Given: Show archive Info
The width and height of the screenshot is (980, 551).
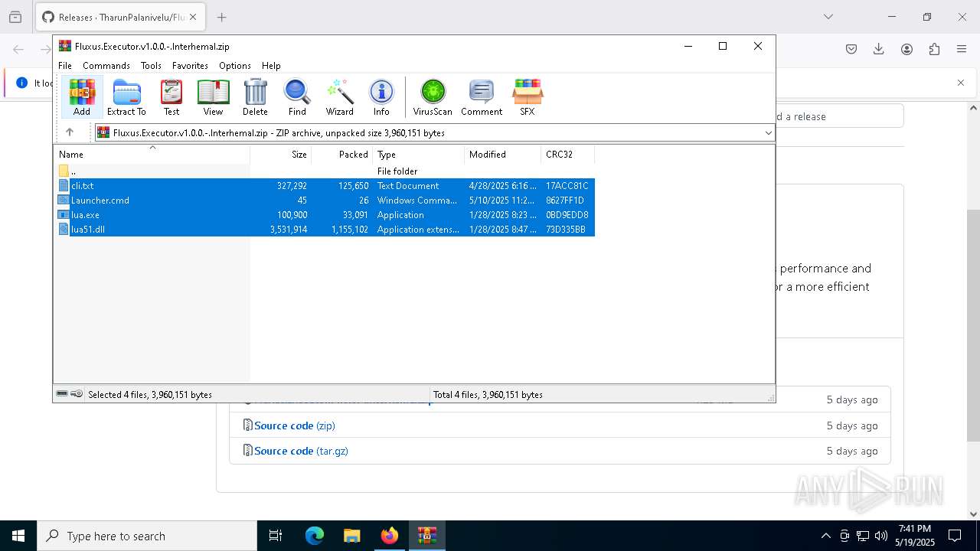Looking at the screenshot, I should [x=381, y=97].
